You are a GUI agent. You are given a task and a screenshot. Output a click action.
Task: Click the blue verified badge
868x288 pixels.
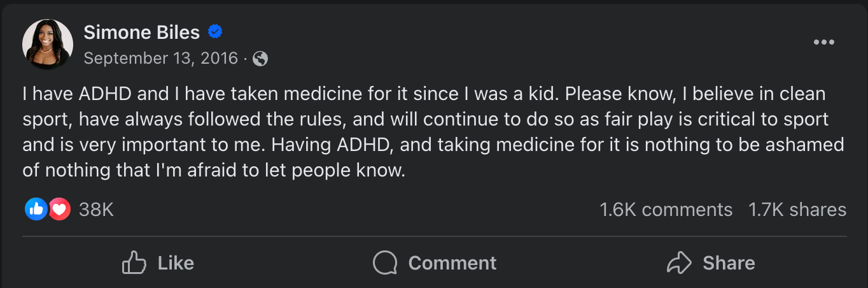(216, 31)
